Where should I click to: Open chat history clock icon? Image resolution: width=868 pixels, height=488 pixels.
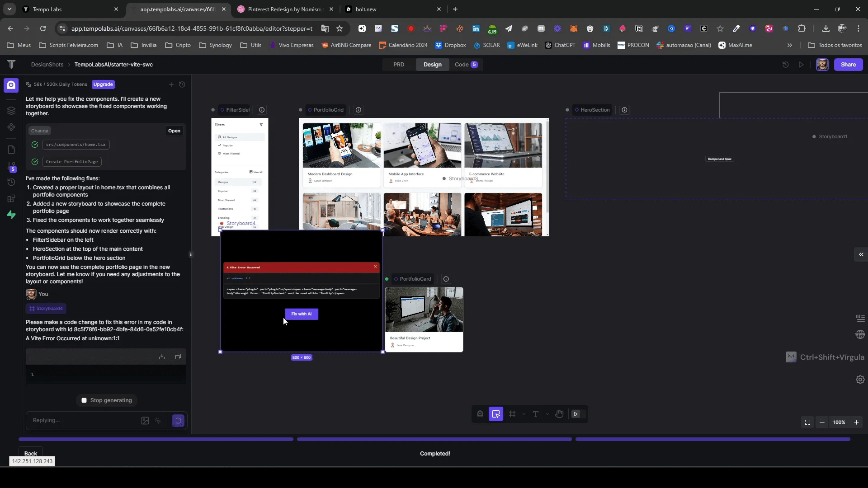182,84
